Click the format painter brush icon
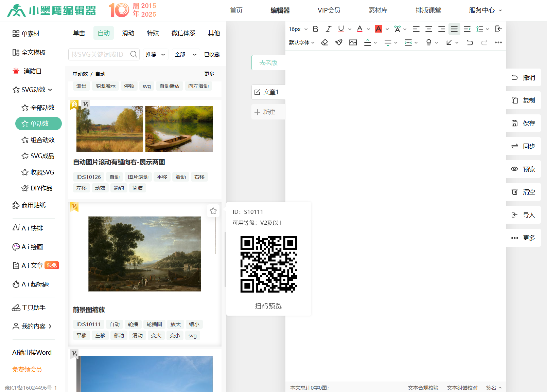The image size is (547, 392). click(339, 42)
